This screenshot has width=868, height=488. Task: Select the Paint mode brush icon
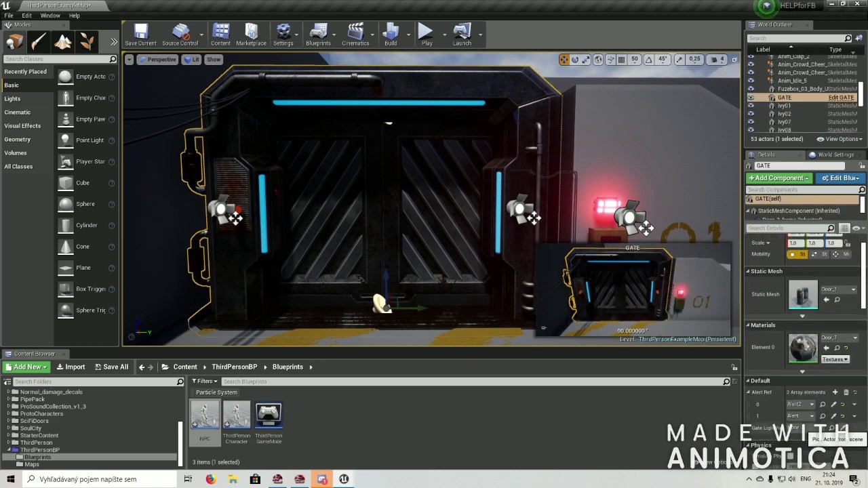click(x=39, y=42)
